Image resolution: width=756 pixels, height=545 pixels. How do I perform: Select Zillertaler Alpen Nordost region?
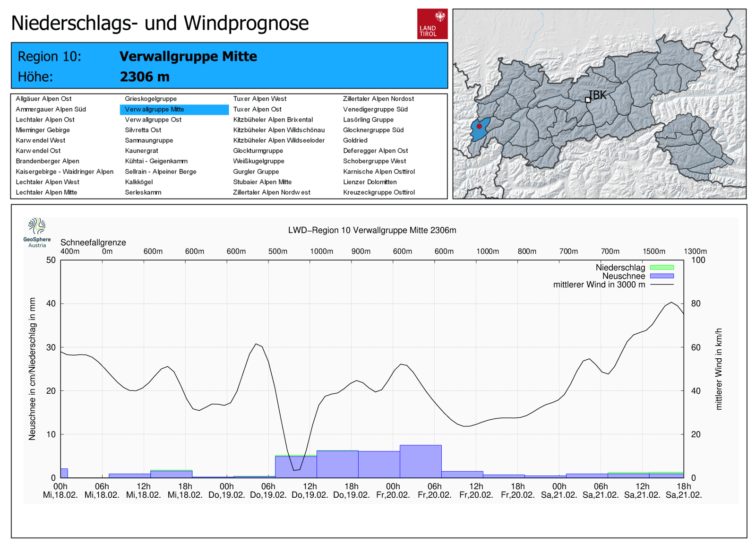pyautogui.click(x=378, y=99)
